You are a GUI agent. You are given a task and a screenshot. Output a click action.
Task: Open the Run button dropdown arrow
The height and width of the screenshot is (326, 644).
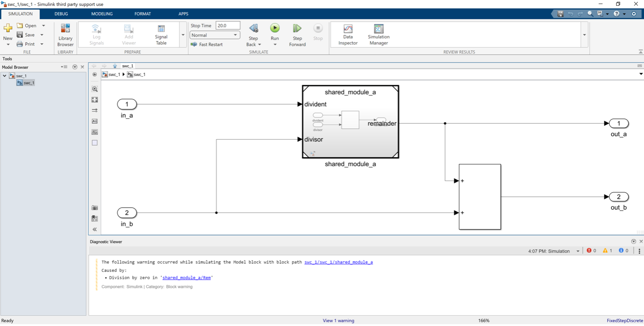[x=275, y=45]
